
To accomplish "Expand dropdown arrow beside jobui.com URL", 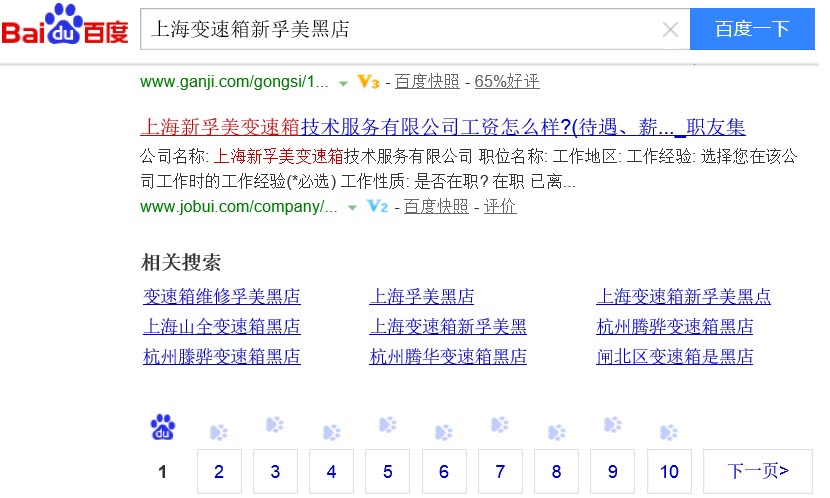I will (x=352, y=207).
